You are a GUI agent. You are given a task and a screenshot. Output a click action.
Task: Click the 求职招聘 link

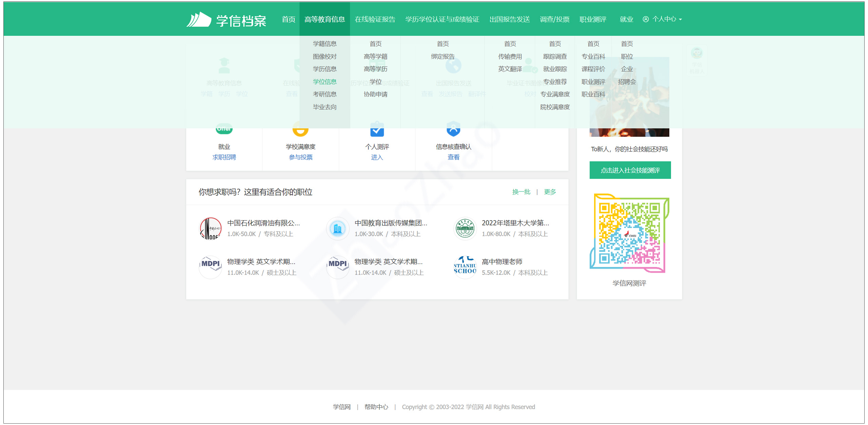click(224, 157)
